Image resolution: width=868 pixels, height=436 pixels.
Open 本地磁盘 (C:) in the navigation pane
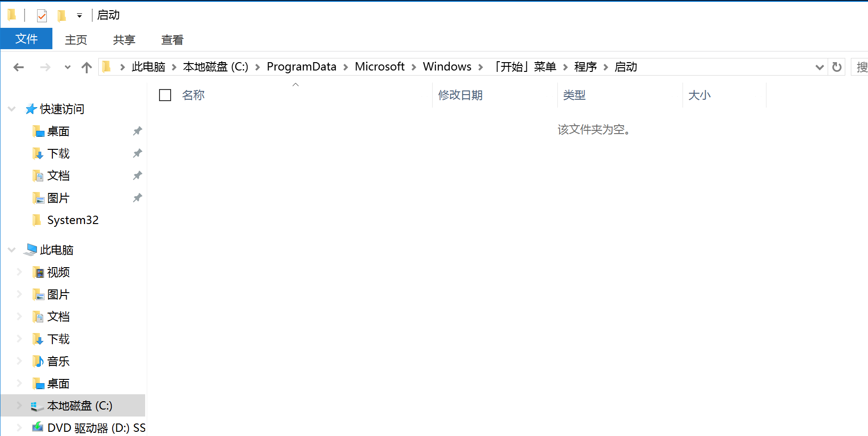point(80,405)
